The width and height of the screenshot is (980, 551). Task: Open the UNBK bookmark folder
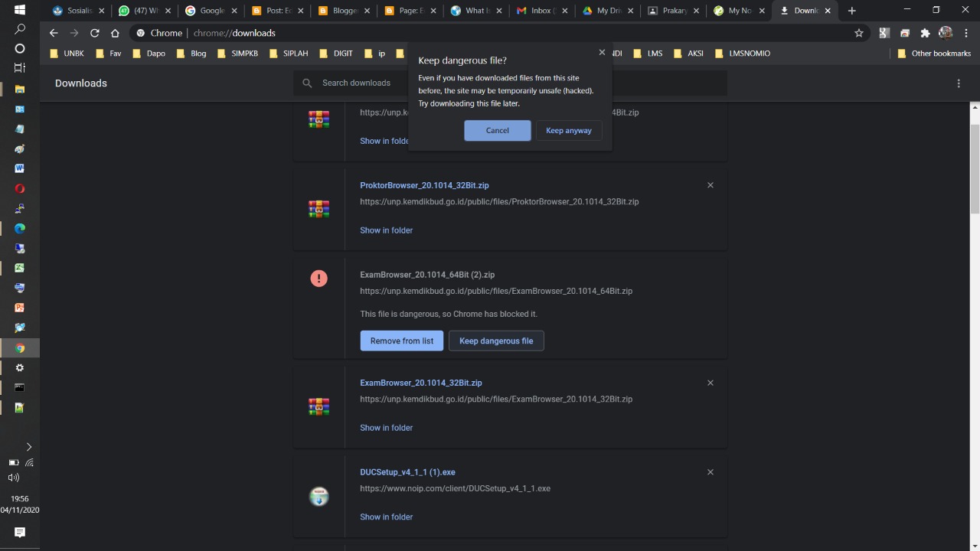pyautogui.click(x=67, y=54)
